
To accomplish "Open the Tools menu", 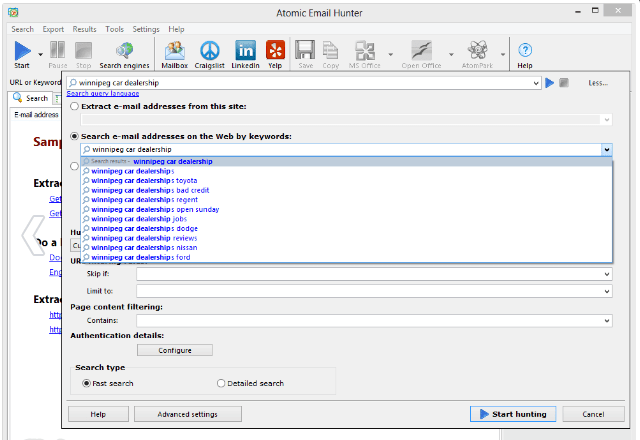I will (114, 29).
